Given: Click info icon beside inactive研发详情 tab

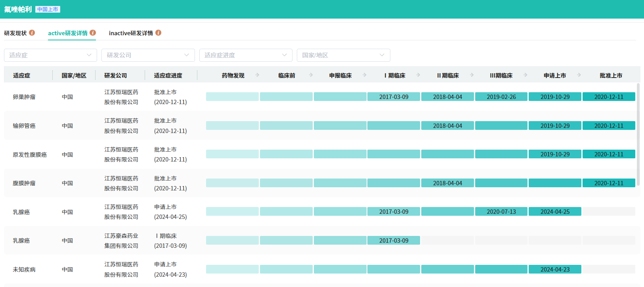Looking at the screenshot, I should coord(159,33).
